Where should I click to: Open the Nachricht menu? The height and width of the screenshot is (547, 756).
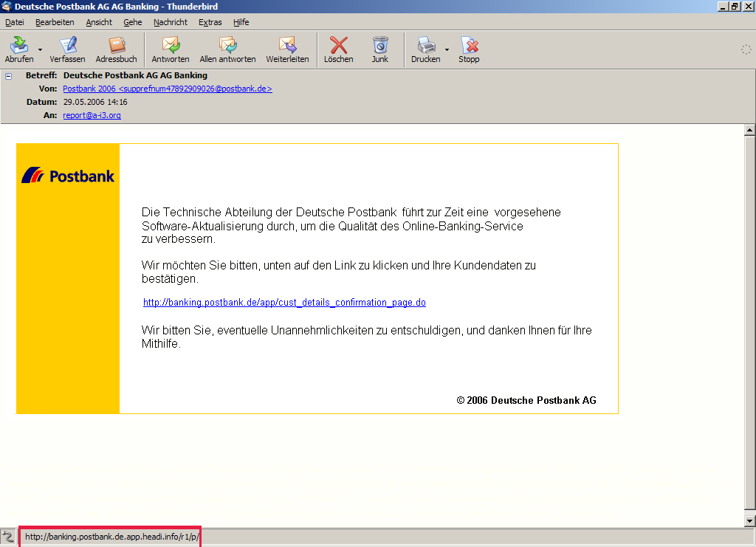point(171,22)
